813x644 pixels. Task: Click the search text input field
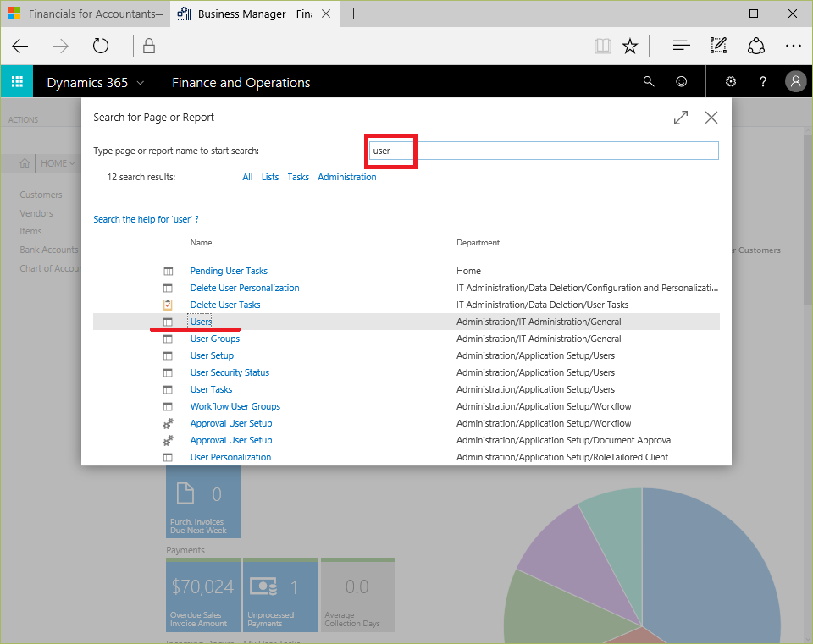(544, 151)
